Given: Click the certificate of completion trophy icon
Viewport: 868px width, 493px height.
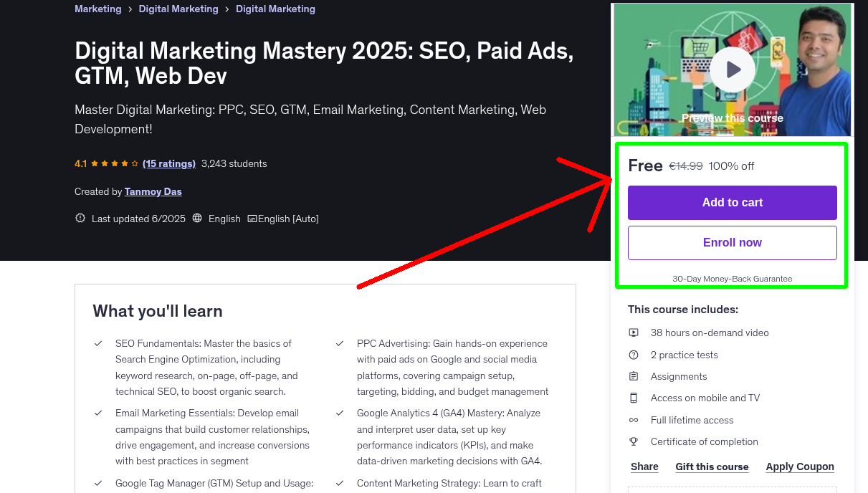Looking at the screenshot, I should click(x=634, y=441).
